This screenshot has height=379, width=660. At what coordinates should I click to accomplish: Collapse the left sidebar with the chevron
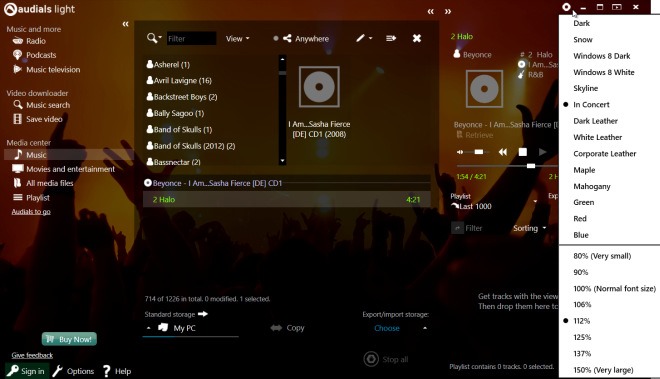click(x=125, y=24)
